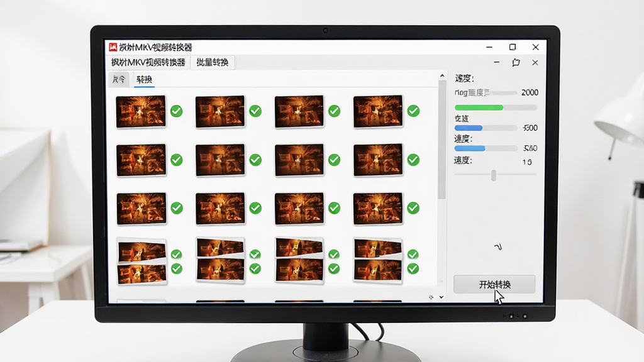Screen dimensions: 644x362
Task: Click the green check icon beside the third row, second column thumbnail
Action: 255,208
